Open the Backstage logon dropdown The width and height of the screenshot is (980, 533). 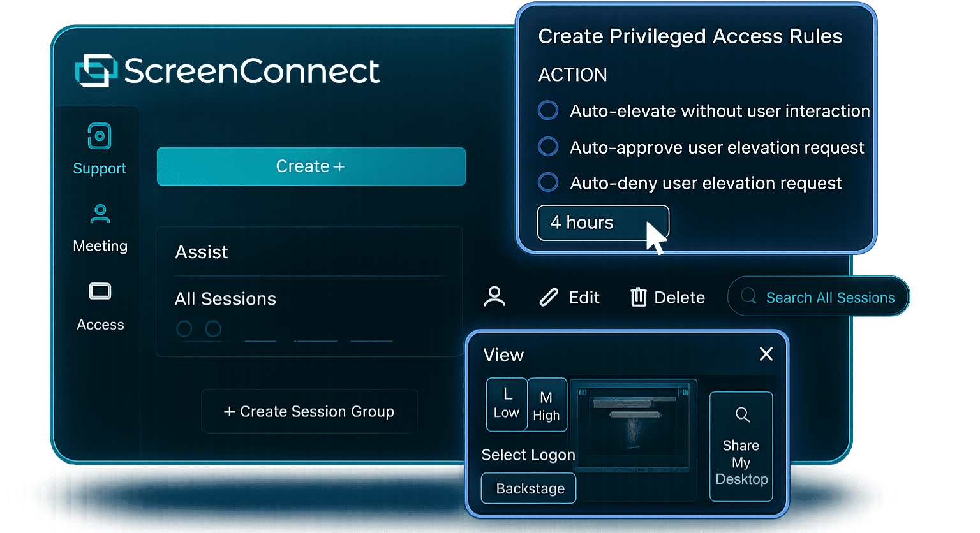(x=528, y=488)
